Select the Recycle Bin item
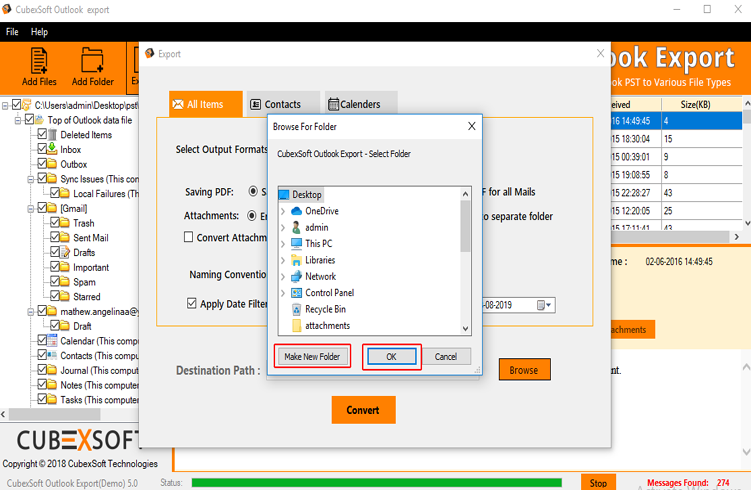This screenshot has width=751, height=490. pos(325,309)
